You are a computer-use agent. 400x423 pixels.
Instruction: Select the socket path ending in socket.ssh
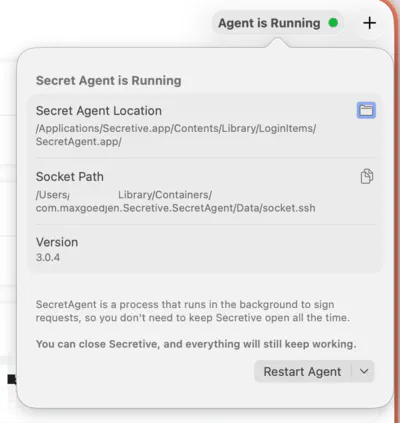click(175, 201)
